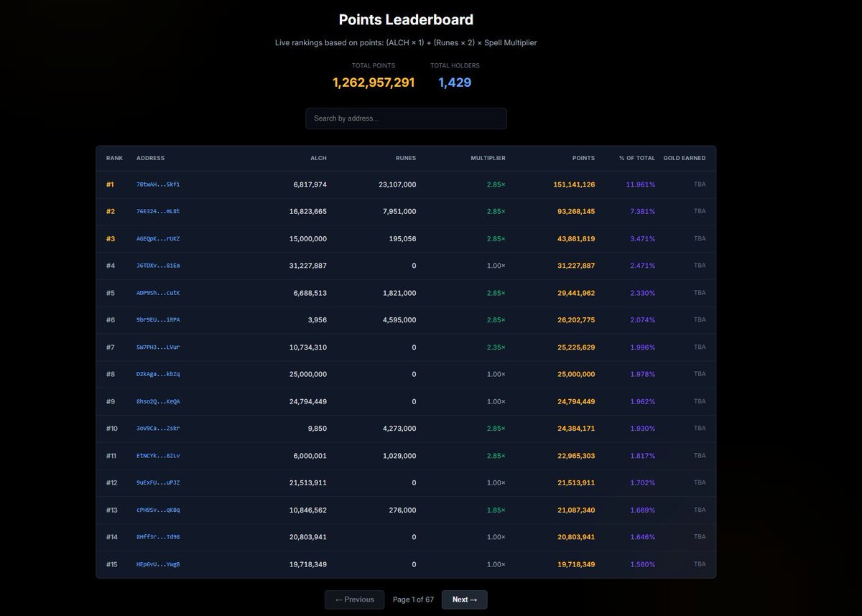Click runes value 4,595,000
Image resolution: width=862 pixels, height=616 pixels.
[399, 320]
